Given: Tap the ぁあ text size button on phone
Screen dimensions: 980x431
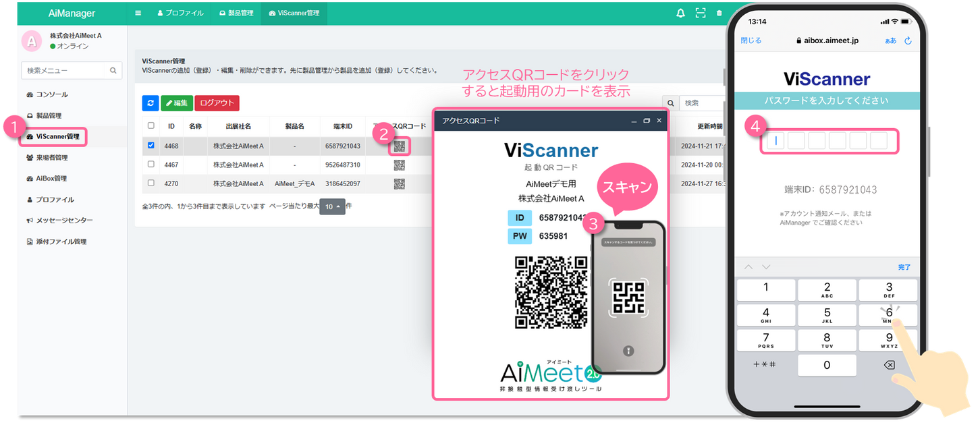Looking at the screenshot, I should [891, 40].
